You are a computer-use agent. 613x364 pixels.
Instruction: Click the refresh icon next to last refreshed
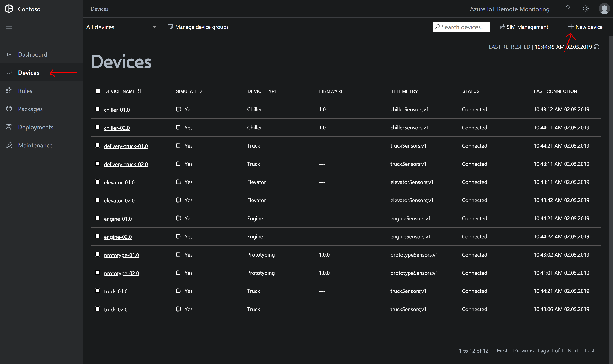[597, 47]
